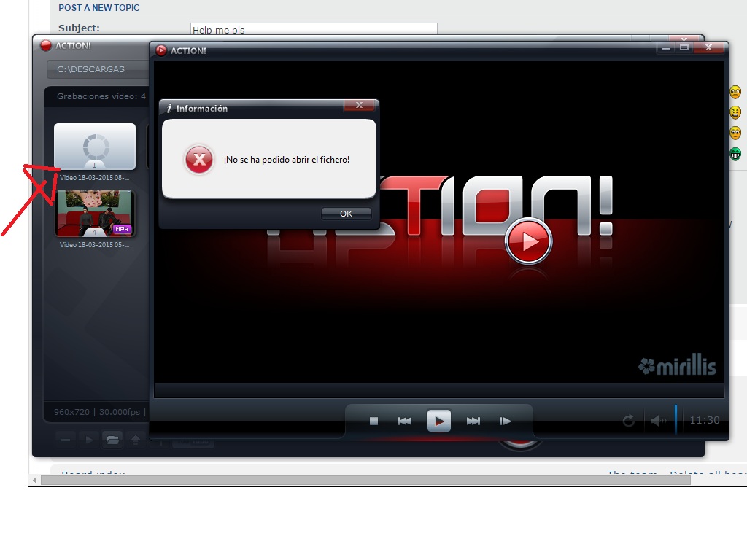Click the 11:30 clock display

(x=705, y=420)
